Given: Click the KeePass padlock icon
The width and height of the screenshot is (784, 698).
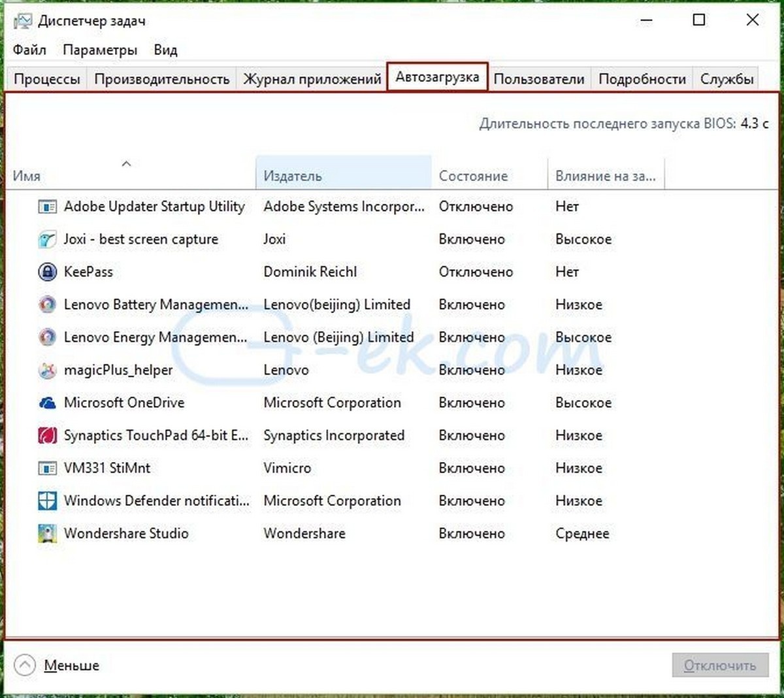Looking at the screenshot, I should (x=47, y=273).
